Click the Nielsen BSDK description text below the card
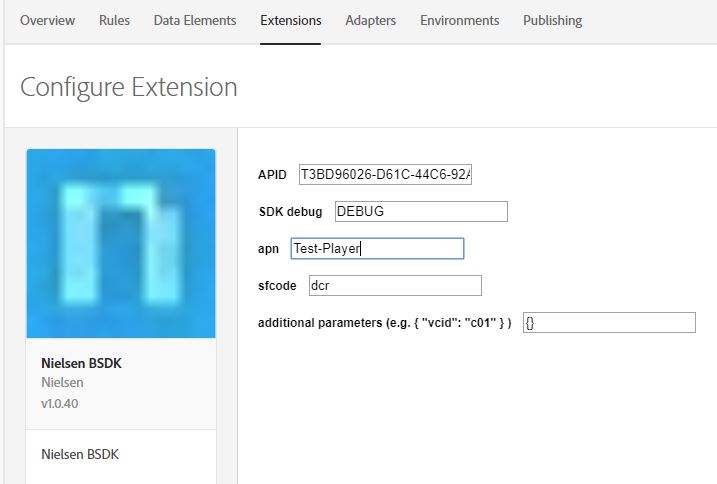 (x=80, y=454)
